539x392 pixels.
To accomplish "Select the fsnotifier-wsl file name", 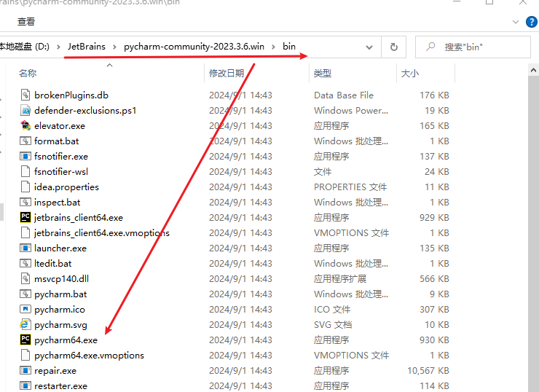I will click(x=61, y=171).
